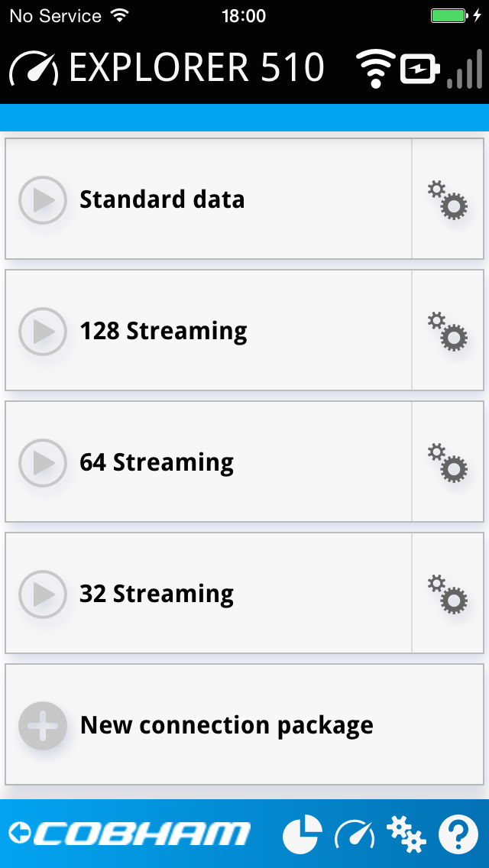Tap the EXPLORER 510 title text

click(x=195, y=67)
